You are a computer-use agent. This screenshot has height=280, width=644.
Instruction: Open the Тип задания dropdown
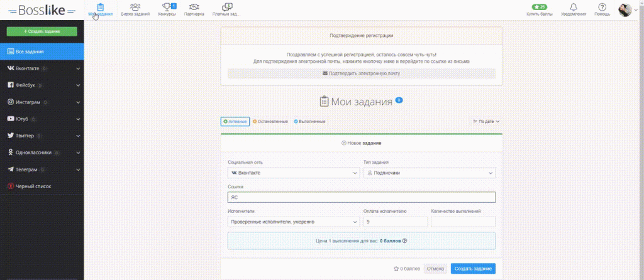429,173
